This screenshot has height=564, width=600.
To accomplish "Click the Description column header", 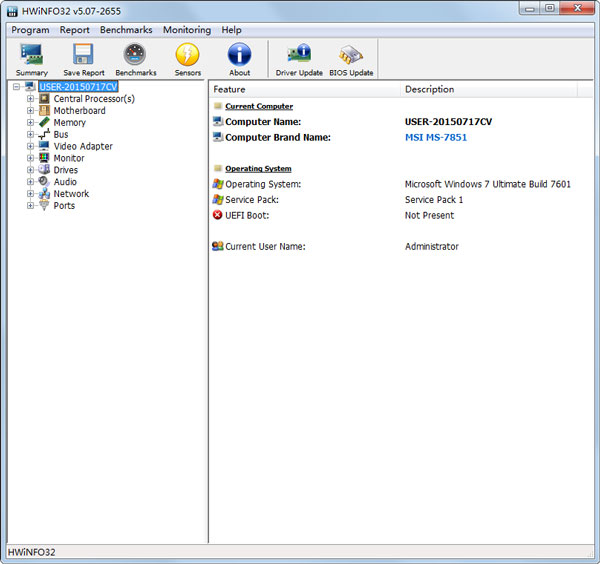I will coord(489,89).
